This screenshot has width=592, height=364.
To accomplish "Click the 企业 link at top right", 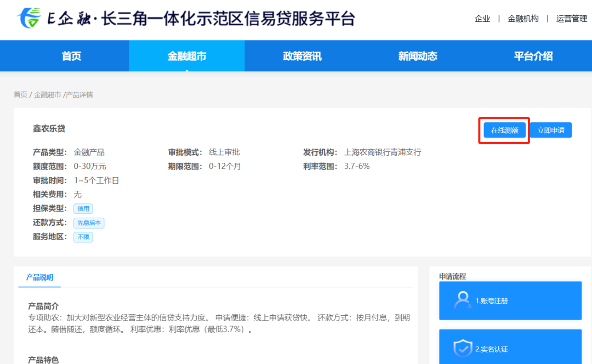I will [482, 19].
